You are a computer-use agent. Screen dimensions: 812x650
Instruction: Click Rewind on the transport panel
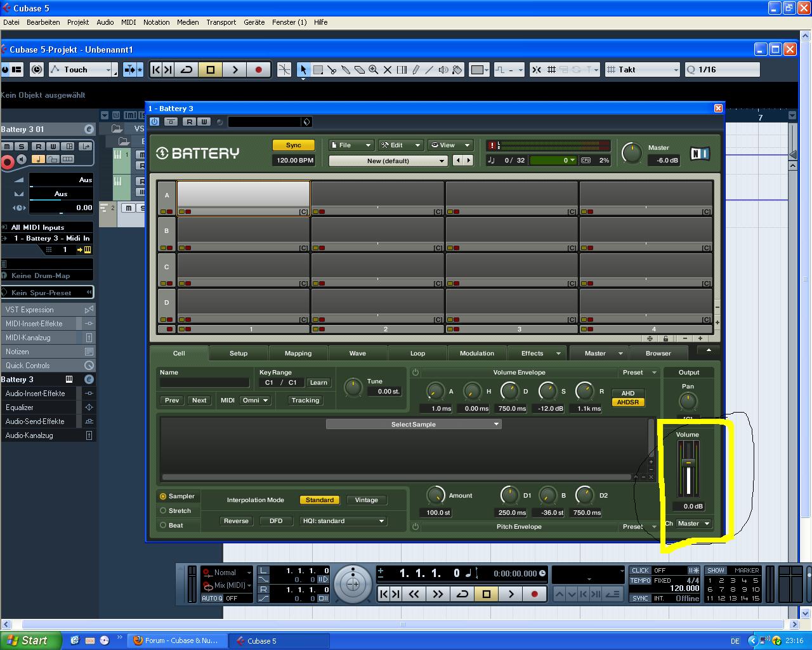click(414, 594)
